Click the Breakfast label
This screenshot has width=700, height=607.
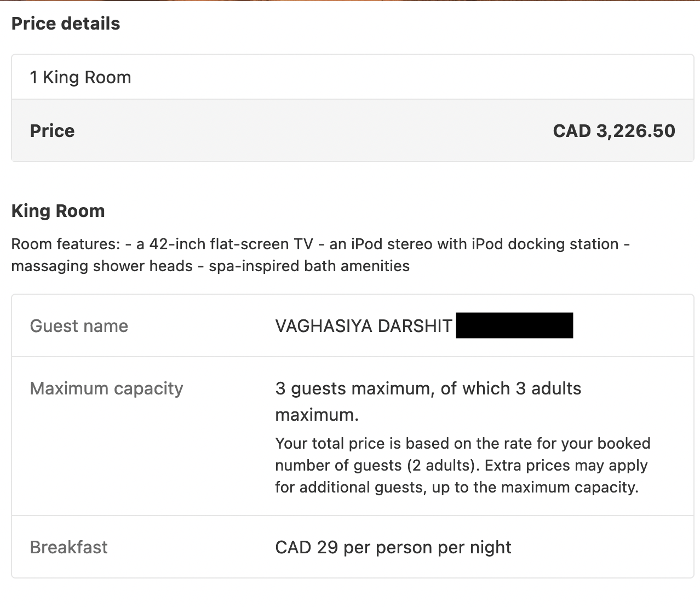(x=68, y=547)
